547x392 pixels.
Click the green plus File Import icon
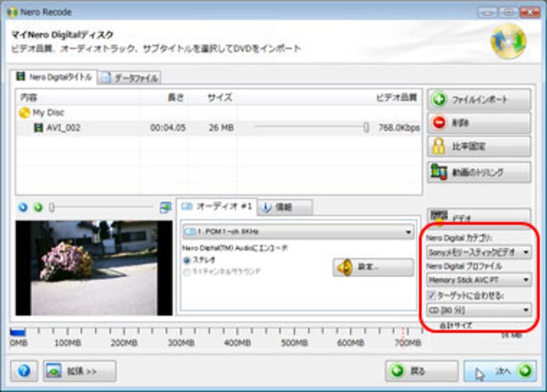pyautogui.click(x=440, y=100)
